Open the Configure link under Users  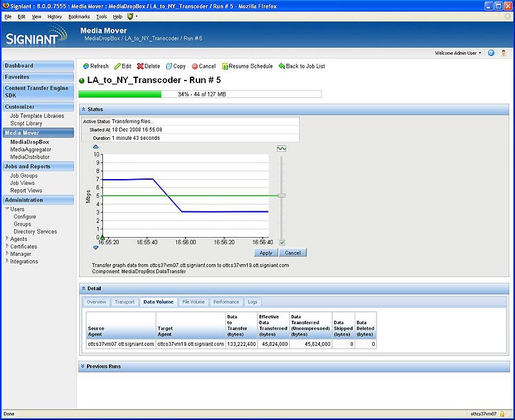pos(24,217)
